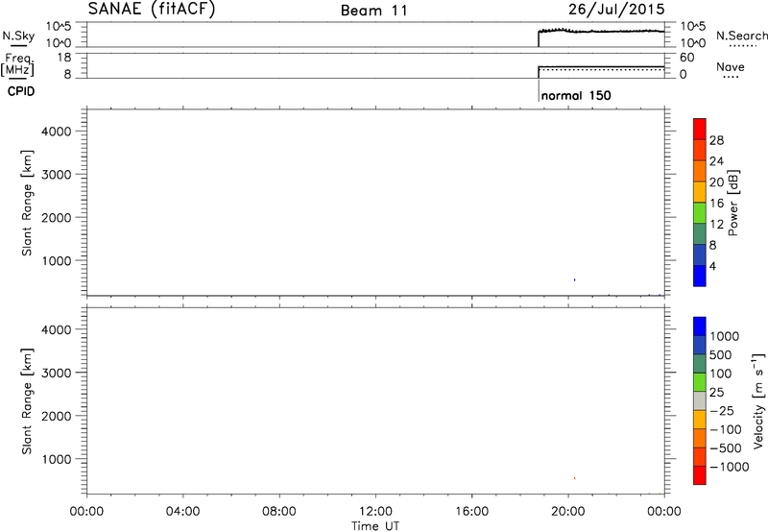Image resolution: width=768 pixels, height=532 pixels.
Task: Click the 2000 tick in the velocity panel
Action: pyautogui.click(x=57, y=416)
